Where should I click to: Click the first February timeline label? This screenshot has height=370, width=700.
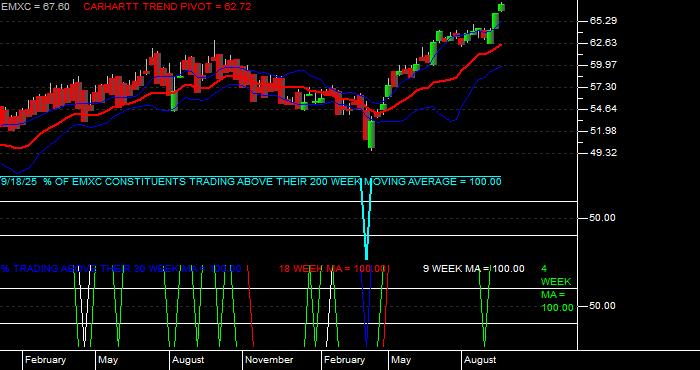pos(46,360)
